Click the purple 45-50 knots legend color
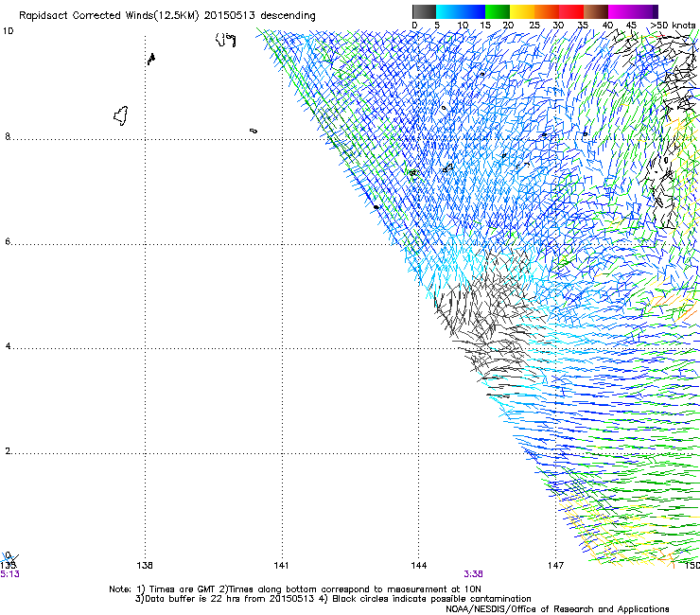This screenshot has width=700, height=615. [645, 11]
